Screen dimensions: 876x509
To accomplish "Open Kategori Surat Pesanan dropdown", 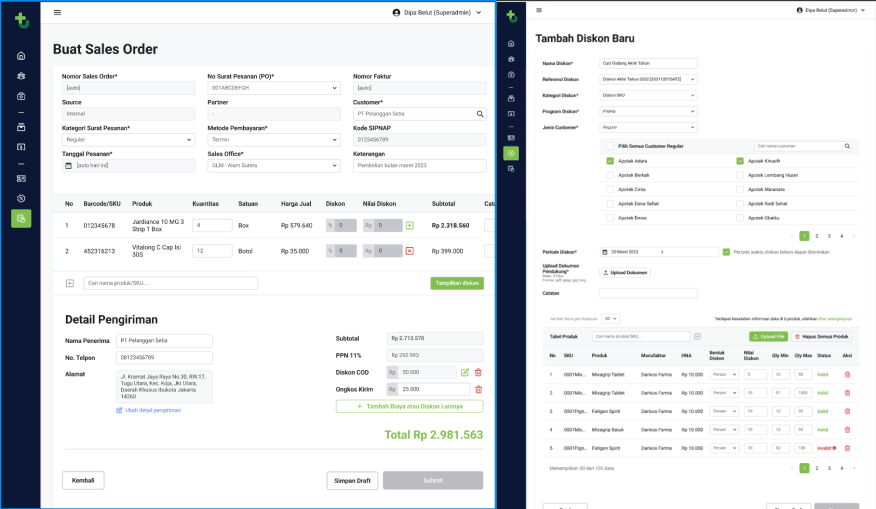I will (x=128, y=140).
